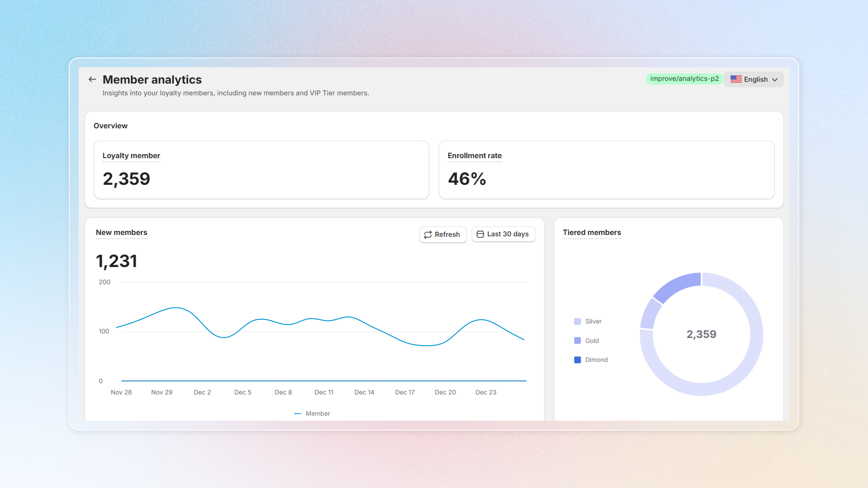868x488 pixels.
Task: Click the back arrow icon
Action: point(92,80)
